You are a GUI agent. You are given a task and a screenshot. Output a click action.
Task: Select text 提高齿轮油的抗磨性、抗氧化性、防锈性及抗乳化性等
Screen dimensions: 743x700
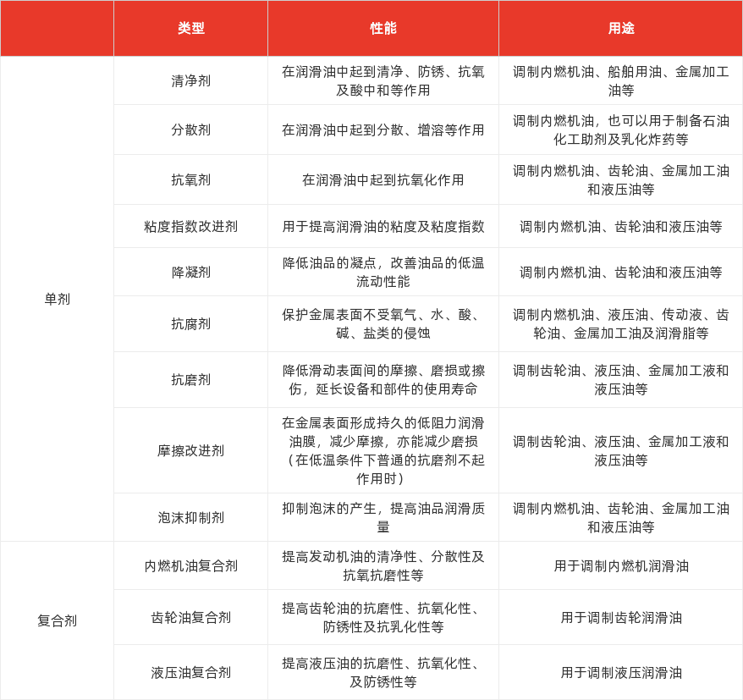383,618
